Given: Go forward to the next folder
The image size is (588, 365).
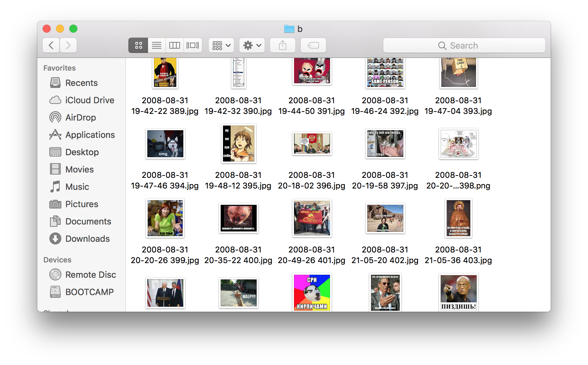Looking at the screenshot, I should click(68, 45).
